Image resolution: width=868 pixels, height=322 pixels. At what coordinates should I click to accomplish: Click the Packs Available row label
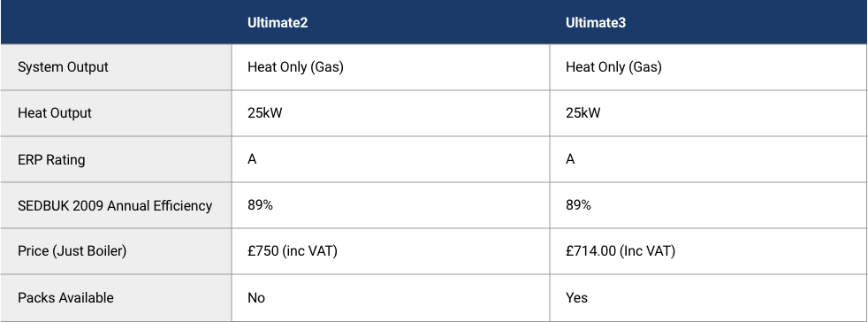pyautogui.click(x=66, y=297)
